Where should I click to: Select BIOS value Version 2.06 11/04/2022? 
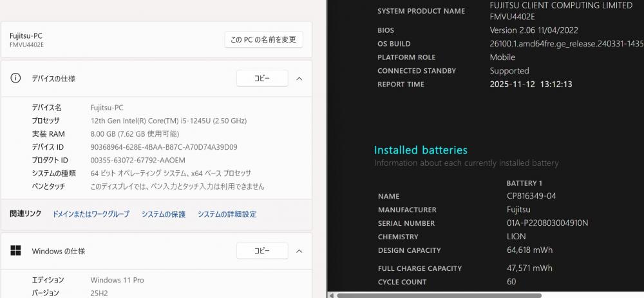tap(534, 30)
